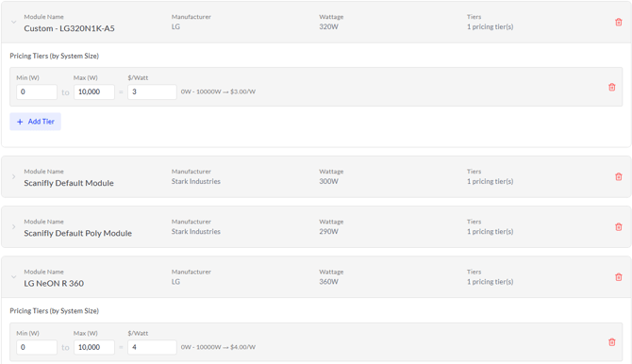Click Pricing Tiers heading under Custom - LG320N1K-A5
Viewport: 632px width, 364px height.
click(x=54, y=56)
